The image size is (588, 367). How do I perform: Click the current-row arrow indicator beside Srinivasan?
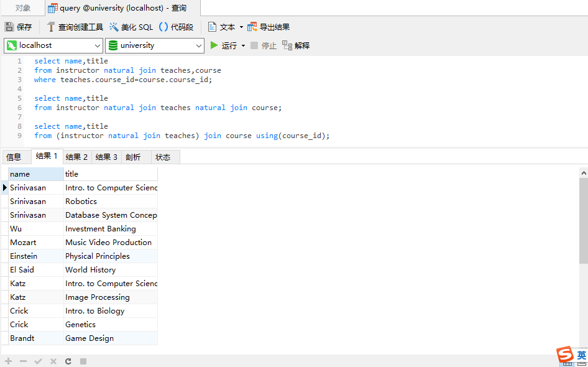(5, 188)
